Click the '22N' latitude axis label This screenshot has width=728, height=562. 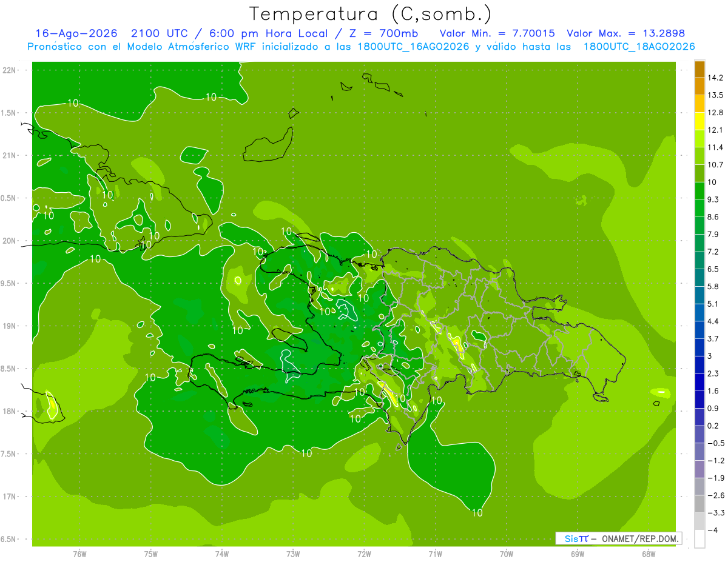click(9, 70)
